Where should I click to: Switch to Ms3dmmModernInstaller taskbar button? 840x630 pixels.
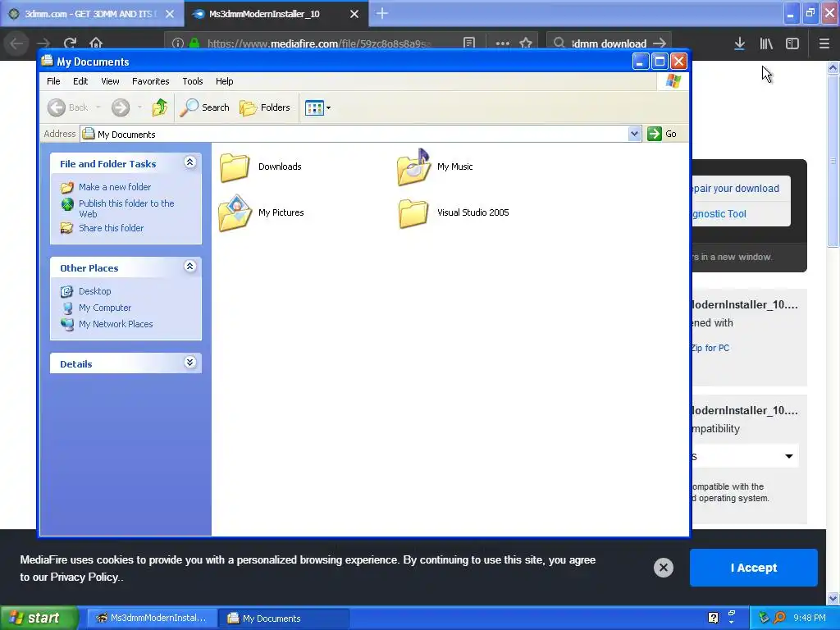coord(152,619)
